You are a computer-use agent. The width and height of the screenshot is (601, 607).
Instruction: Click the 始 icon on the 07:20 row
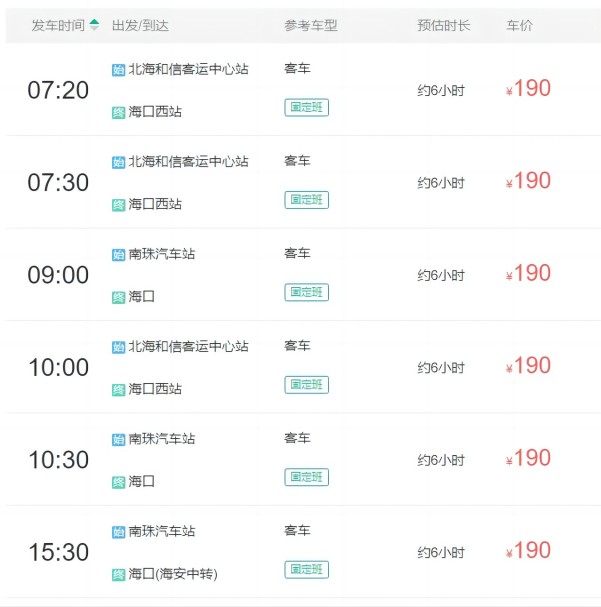click(x=118, y=70)
